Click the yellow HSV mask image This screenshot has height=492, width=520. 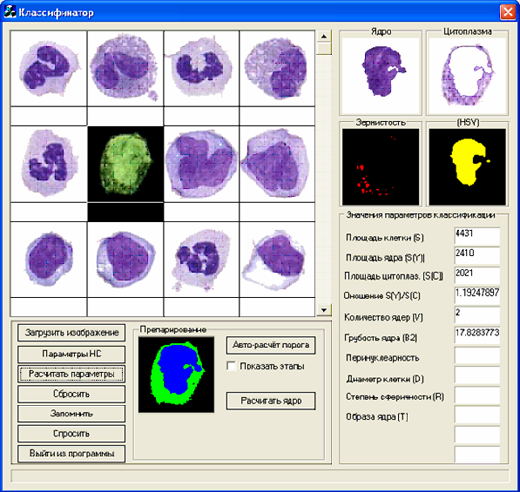tap(467, 167)
